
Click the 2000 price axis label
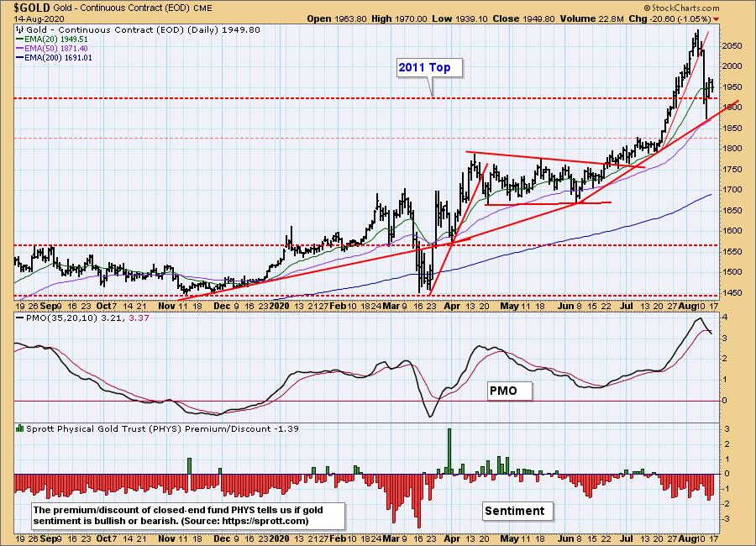pos(732,66)
